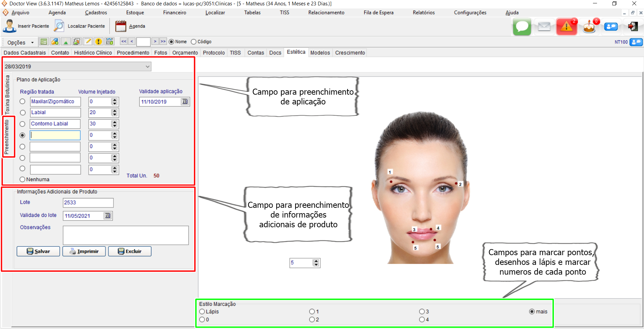Click the Observações text field

tap(126, 235)
